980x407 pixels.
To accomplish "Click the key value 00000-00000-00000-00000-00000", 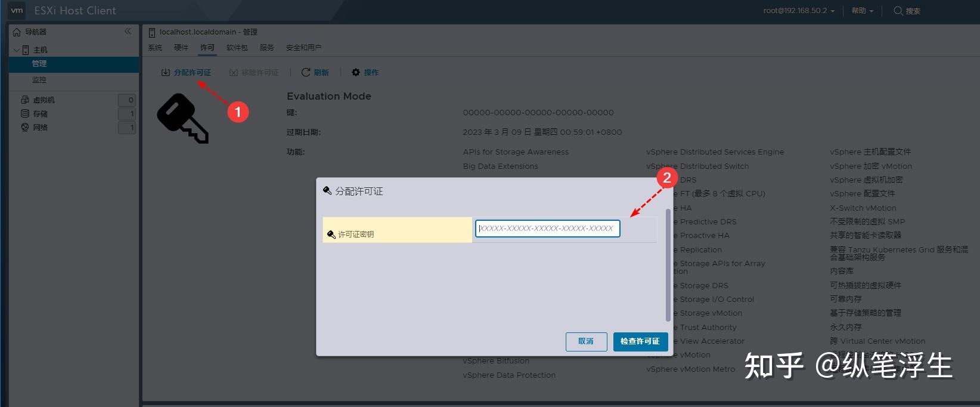I will click(x=538, y=112).
